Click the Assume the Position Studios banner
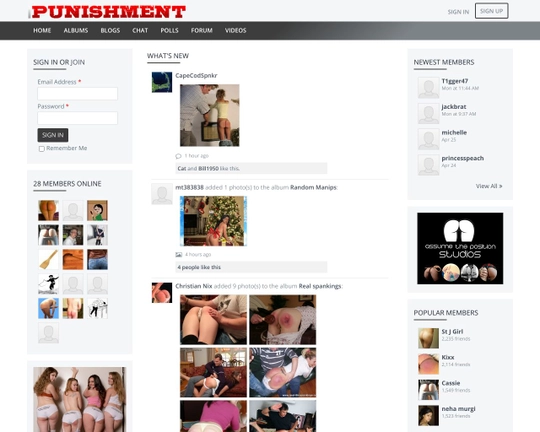This screenshot has width=540, height=432. [x=460, y=248]
